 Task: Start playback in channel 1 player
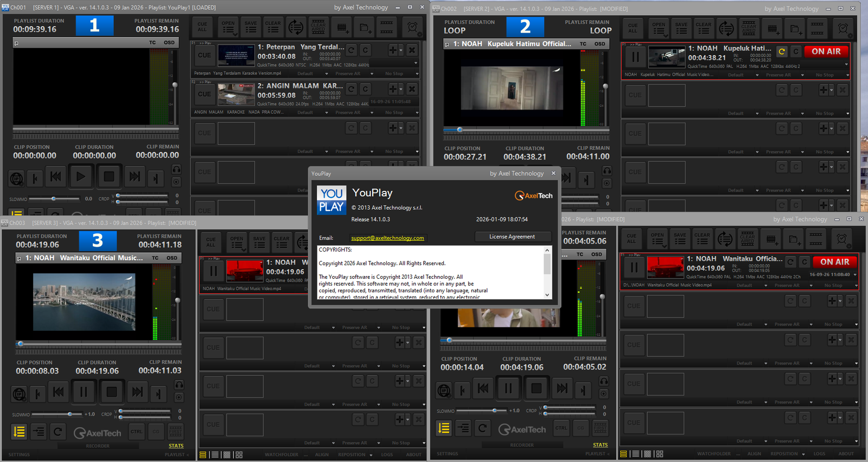click(81, 176)
